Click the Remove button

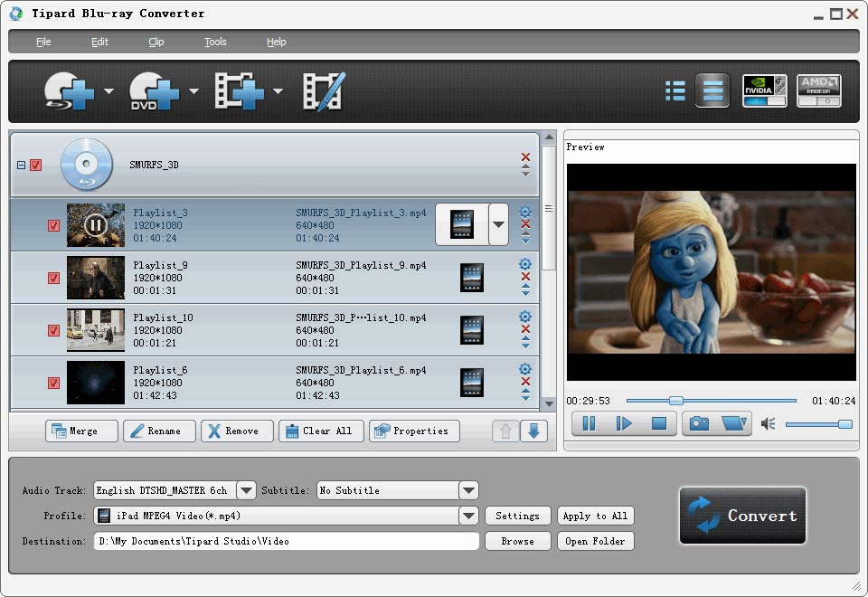click(237, 431)
